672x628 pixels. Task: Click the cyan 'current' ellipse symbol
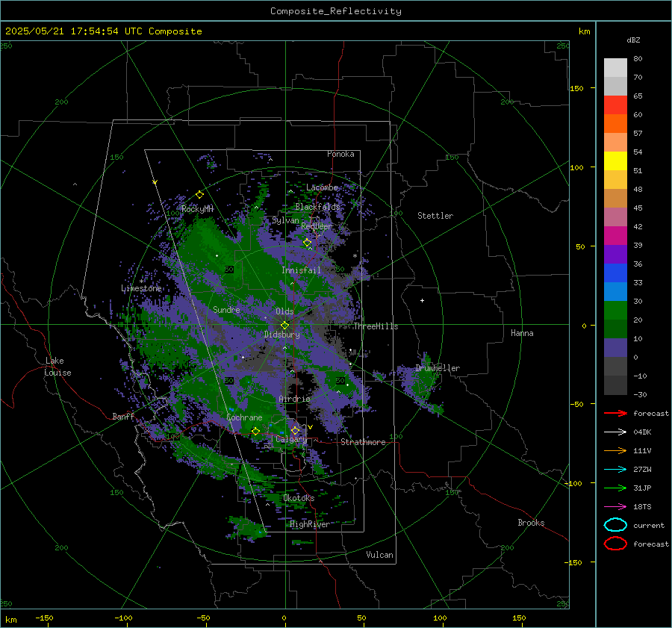coord(615,525)
